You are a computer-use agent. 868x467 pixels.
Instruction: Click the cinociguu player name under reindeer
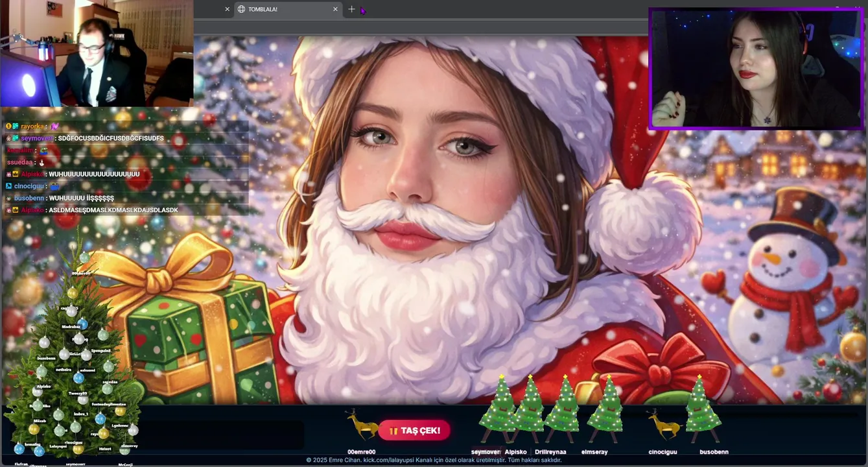coord(663,452)
